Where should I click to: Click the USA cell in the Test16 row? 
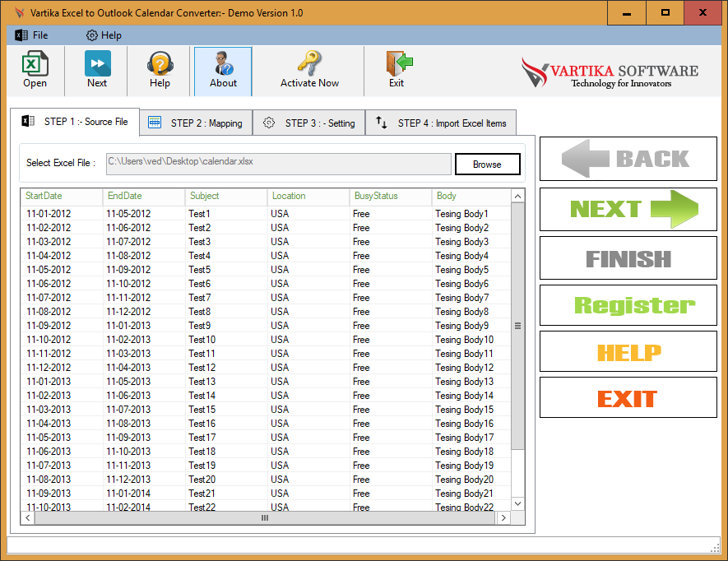308,424
